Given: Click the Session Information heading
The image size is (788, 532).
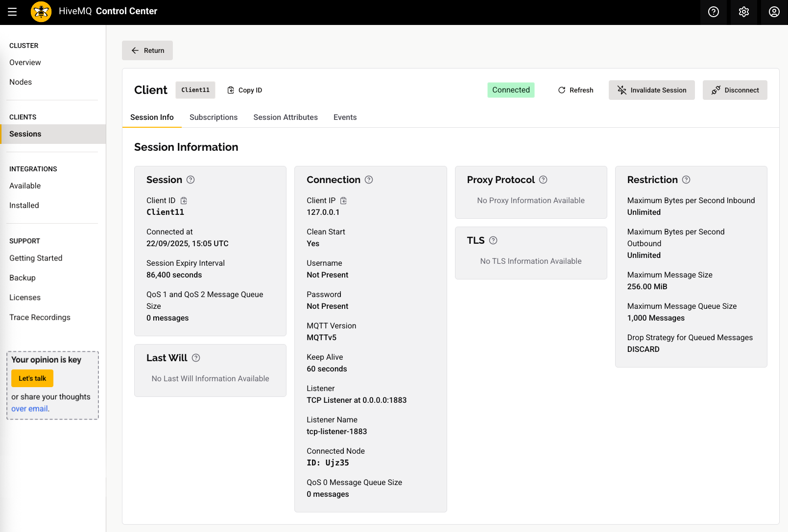Looking at the screenshot, I should tap(186, 147).
